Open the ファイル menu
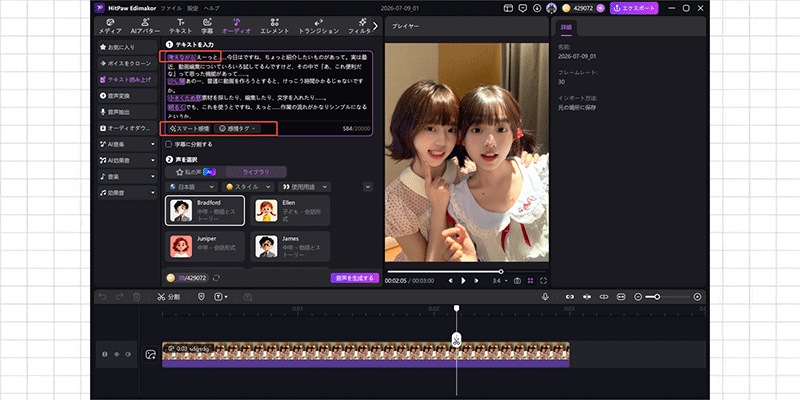This screenshot has width=800, height=400. (x=171, y=8)
